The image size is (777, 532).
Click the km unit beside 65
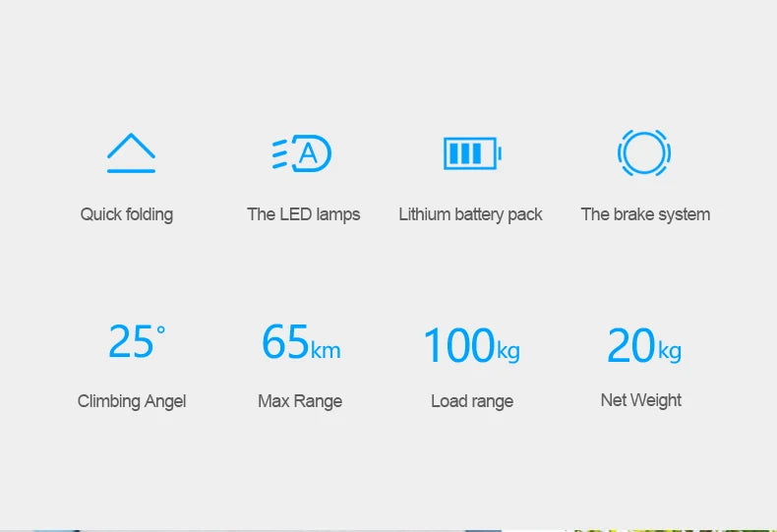tap(326, 350)
